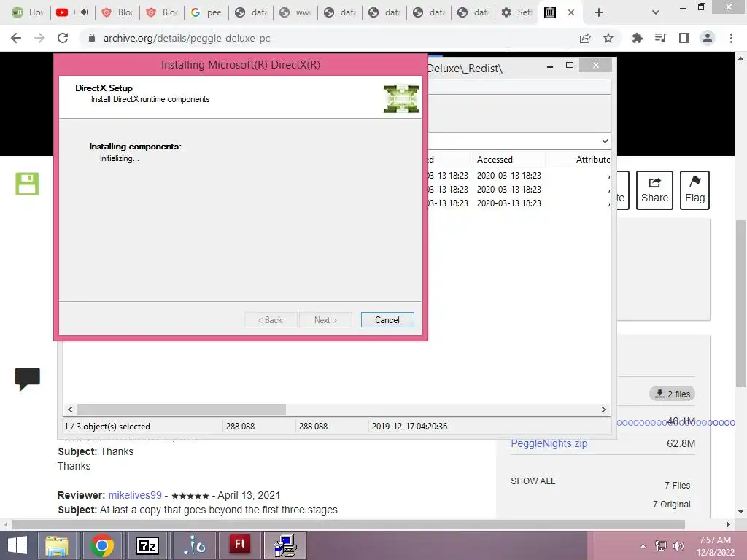Expand the tab search chevron

coord(656,12)
